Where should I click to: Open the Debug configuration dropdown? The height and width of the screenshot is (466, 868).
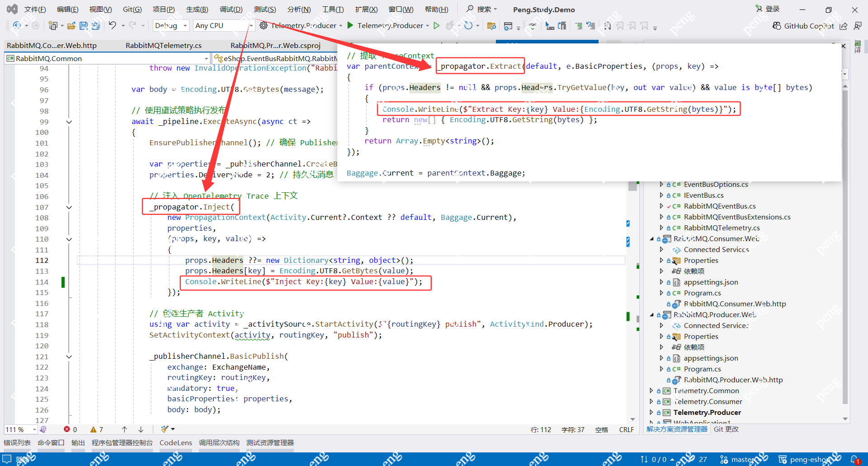coord(171,26)
